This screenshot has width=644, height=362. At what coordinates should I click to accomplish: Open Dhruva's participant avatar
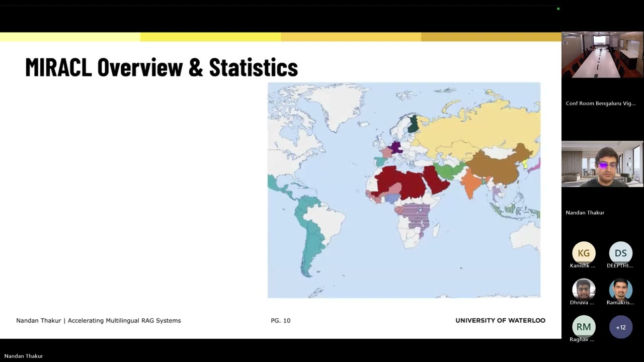[584, 290]
